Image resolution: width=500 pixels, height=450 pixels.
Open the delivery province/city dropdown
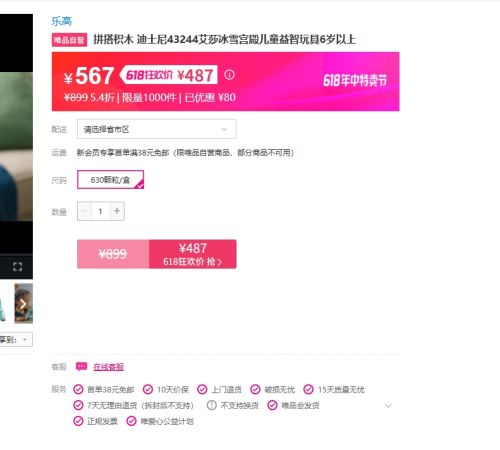click(157, 129)
